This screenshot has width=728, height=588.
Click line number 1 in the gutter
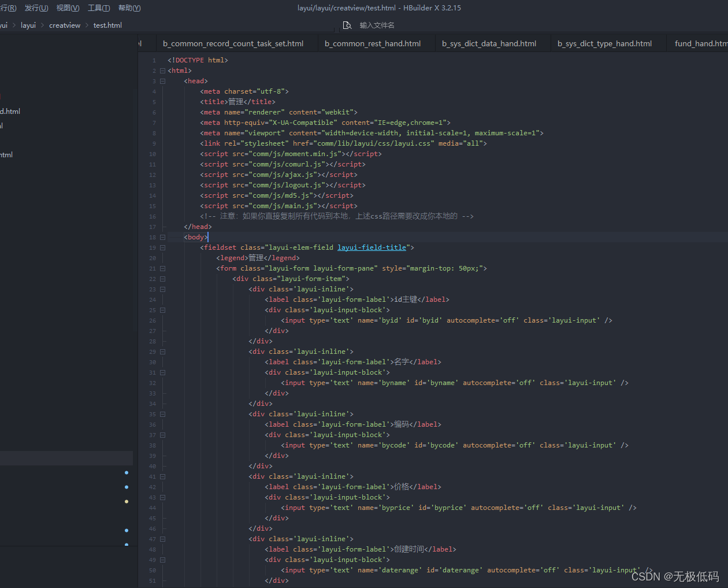[x=154, y=60]
